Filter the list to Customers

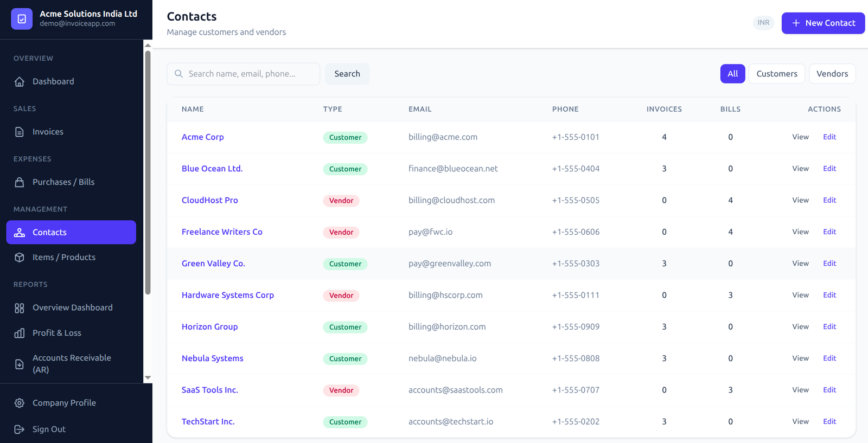coord(777,74)
